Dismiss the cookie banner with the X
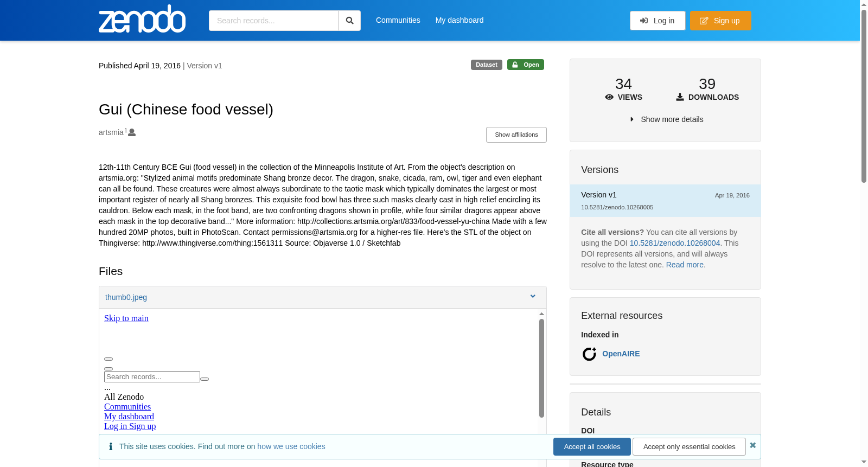 click(752, 445)
